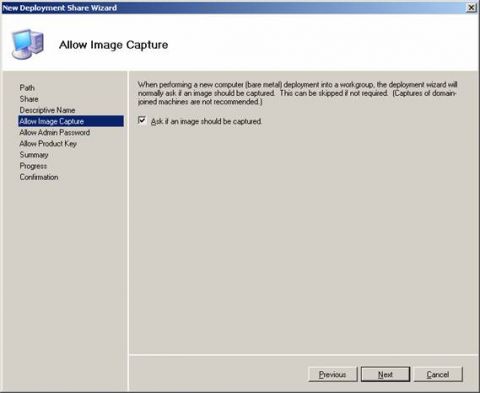Screen dimensions: 480x393
Task: Select the Summary step in the sidebar
Action: [x=34, y=155]
